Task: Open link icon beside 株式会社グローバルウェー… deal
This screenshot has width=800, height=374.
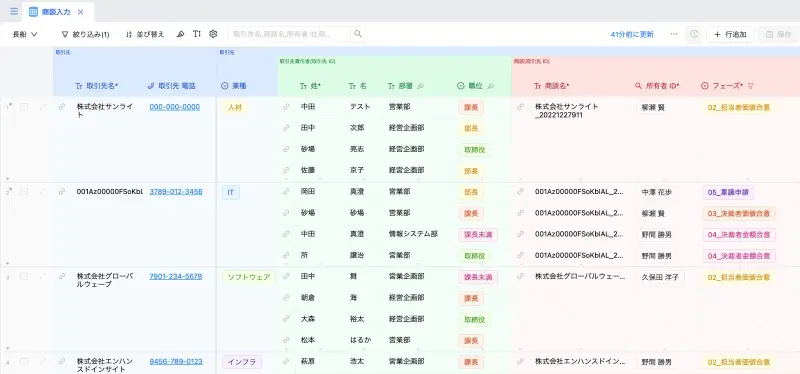Action: click(520, 276)
